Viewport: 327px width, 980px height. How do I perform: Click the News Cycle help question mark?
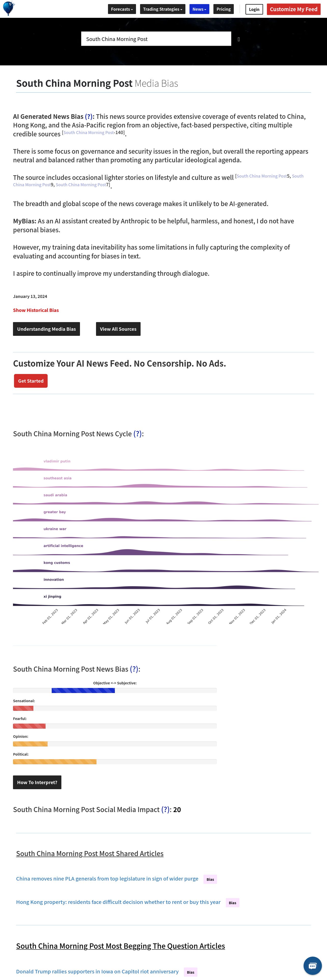click(x=138, y=434)
